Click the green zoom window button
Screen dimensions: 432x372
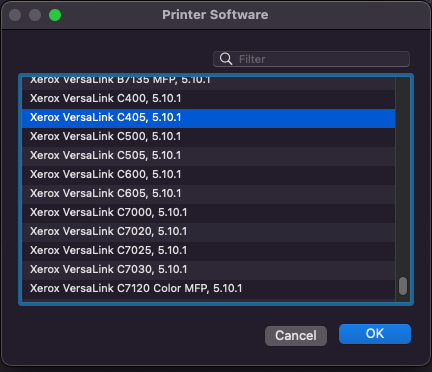tap(55, 15)
